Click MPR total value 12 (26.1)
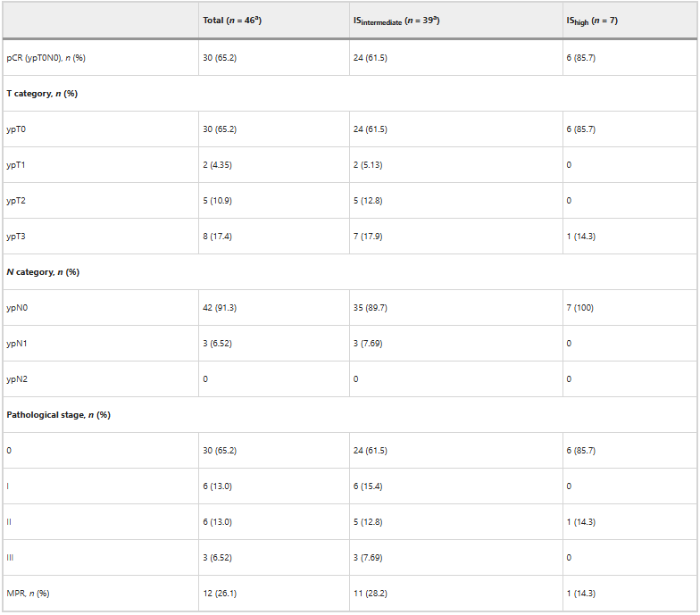700x615 pixels. click(221, 594)
